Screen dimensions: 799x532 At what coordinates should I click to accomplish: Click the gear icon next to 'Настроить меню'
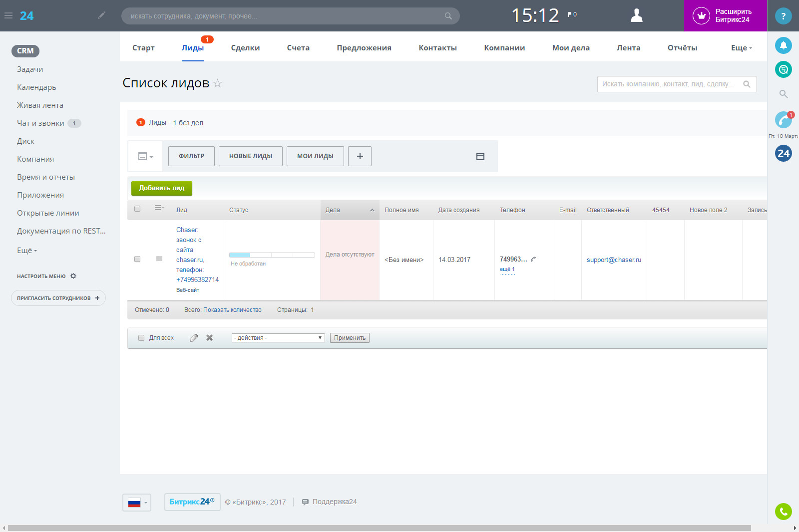click(x=73, y=276)
